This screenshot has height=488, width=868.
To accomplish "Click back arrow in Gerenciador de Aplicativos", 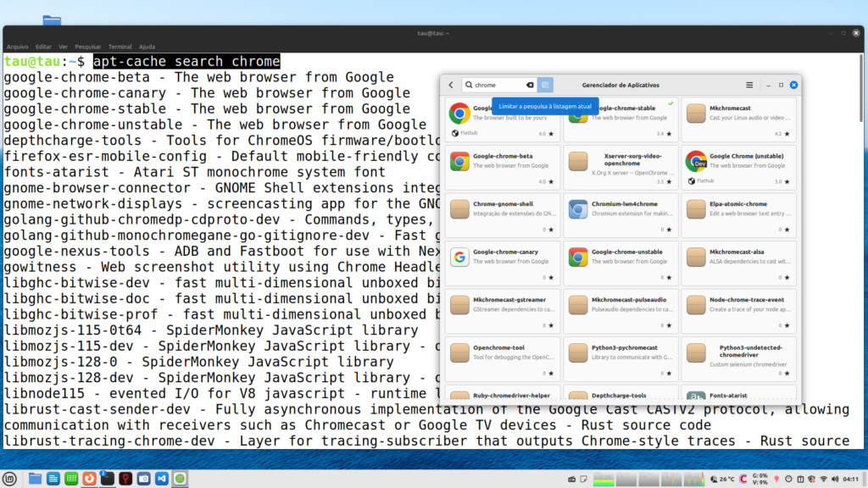I will tap(451, 85).
